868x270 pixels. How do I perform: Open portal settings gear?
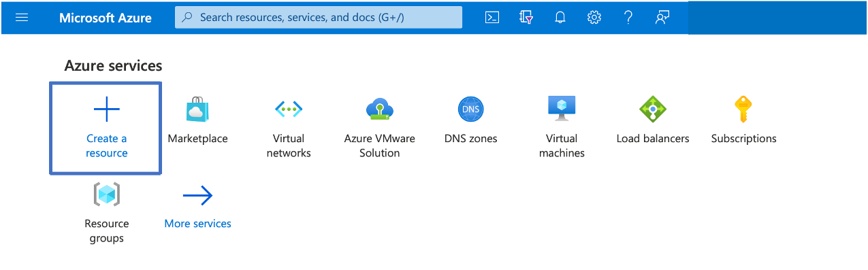click(x=594, y=18)
